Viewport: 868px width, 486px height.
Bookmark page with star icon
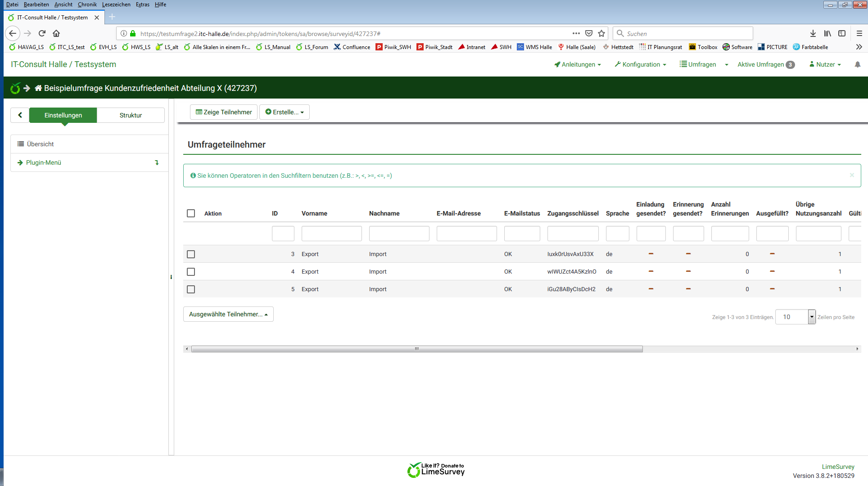click(601, 33)
